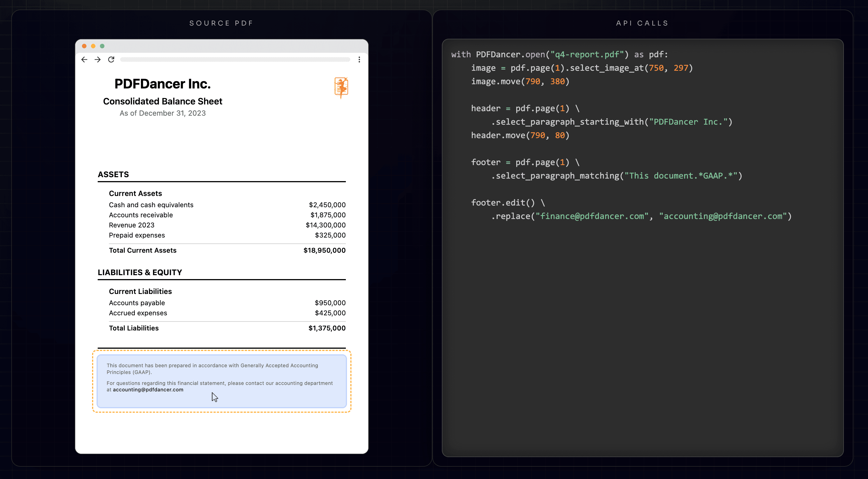Select the ASSETS section heading
This screenshot has width=868, height=479.
click(x=113, y=174)
